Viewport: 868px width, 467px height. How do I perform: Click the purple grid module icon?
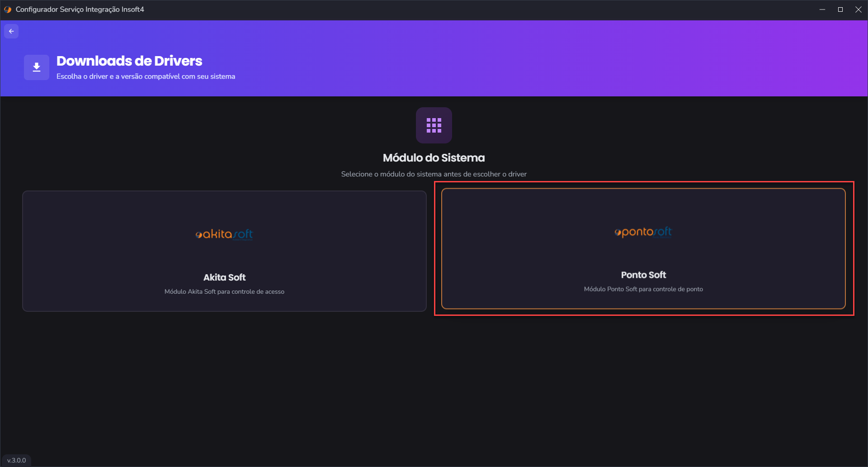(434, 125)
